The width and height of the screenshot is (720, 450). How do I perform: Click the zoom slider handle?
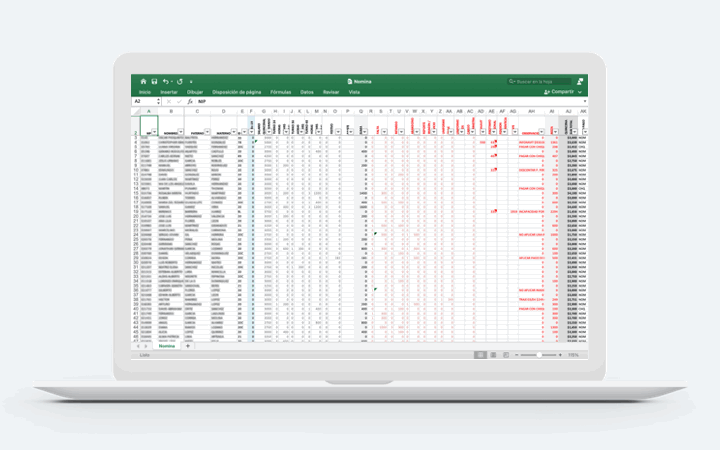[539, 355]
